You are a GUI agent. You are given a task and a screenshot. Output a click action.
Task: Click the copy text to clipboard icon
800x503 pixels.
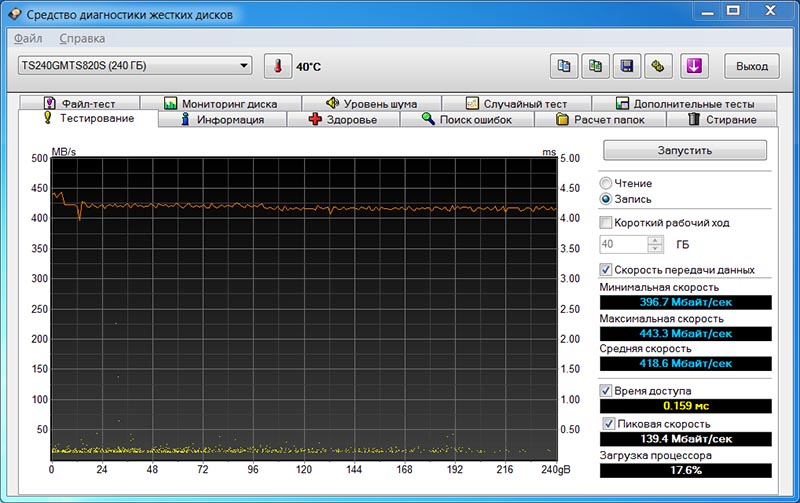click(x=564, y=66)
